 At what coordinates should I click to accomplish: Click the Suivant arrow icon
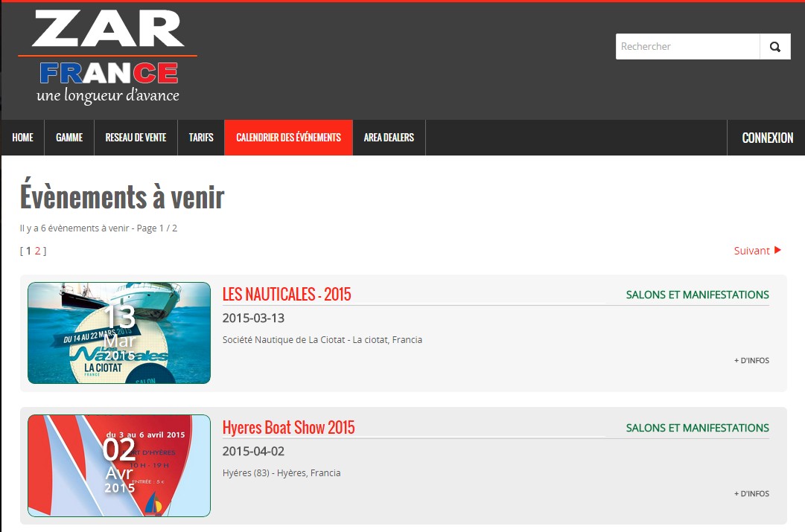coord(777,250)
